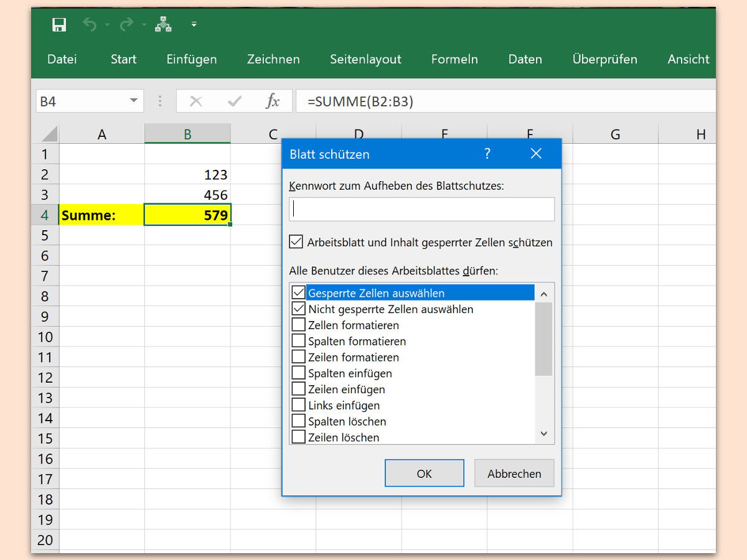Switch to the Überprüfen tab
The height and width of the screenshot is (560, 747).
[x=605, y=59]
